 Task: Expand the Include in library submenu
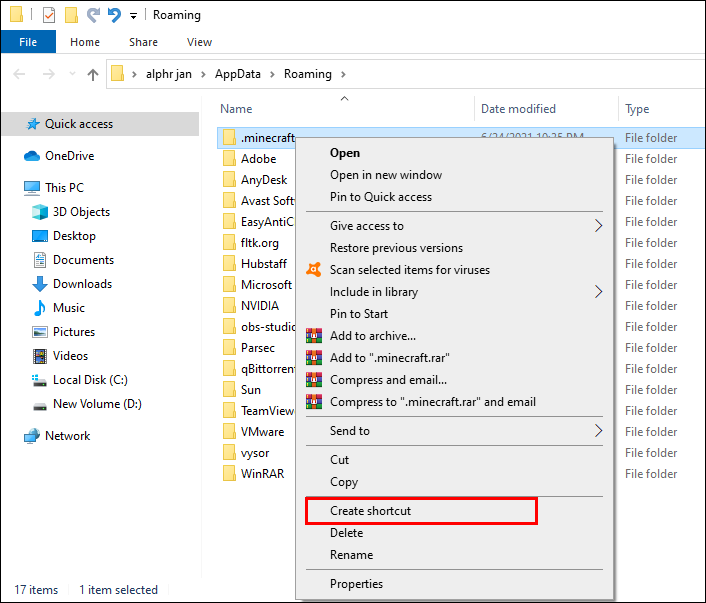(x=454, y=292)
